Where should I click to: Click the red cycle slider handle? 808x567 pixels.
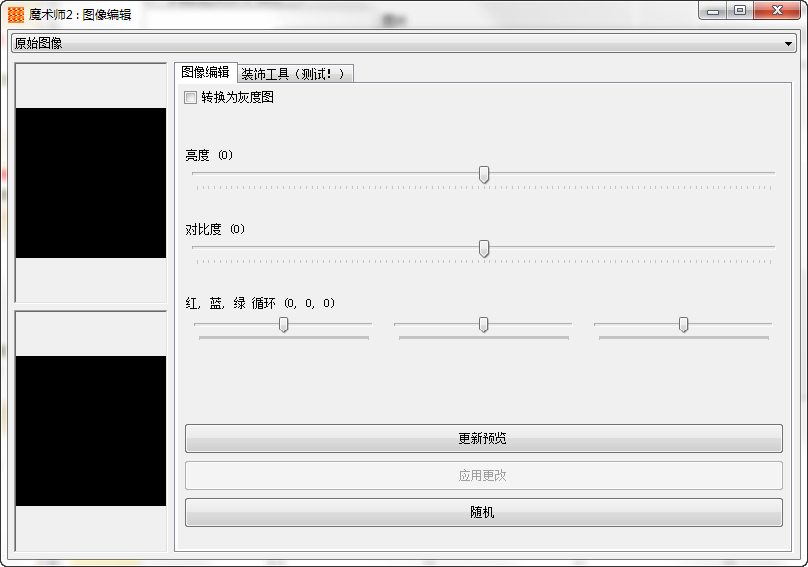click(x=283, y=325)
